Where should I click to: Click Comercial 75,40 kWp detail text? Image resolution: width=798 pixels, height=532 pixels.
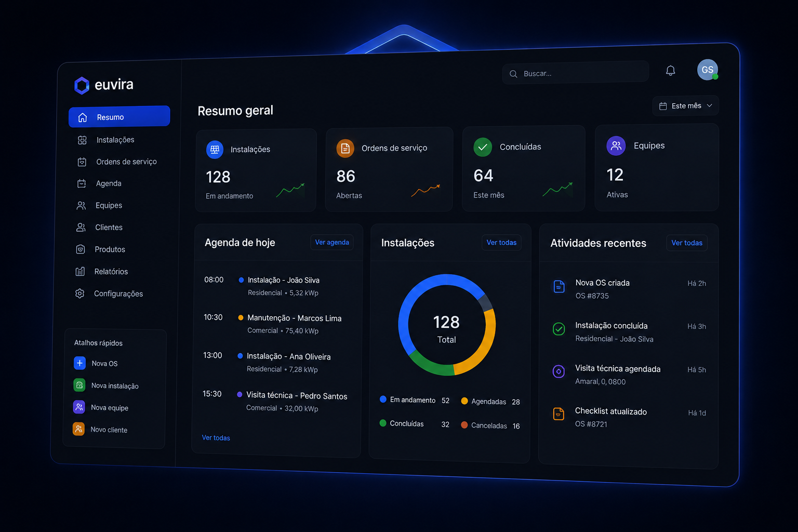[x=283, y=331]
